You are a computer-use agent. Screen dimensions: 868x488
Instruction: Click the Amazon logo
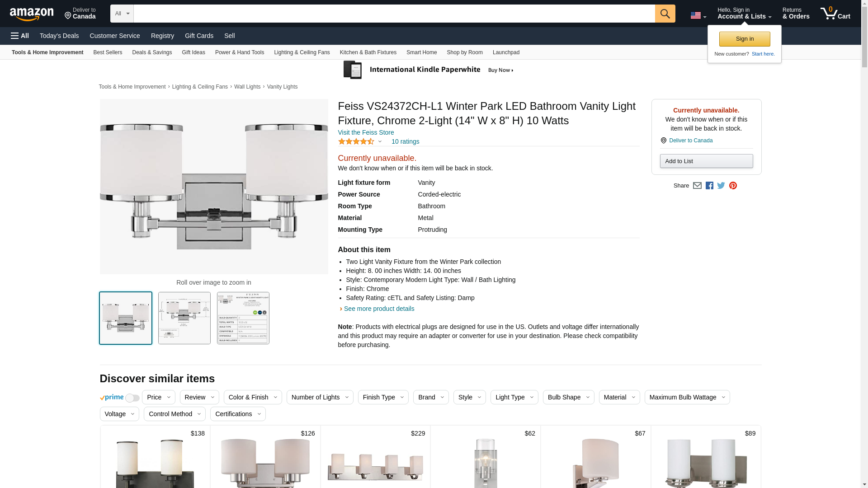[x=32, y=14]
